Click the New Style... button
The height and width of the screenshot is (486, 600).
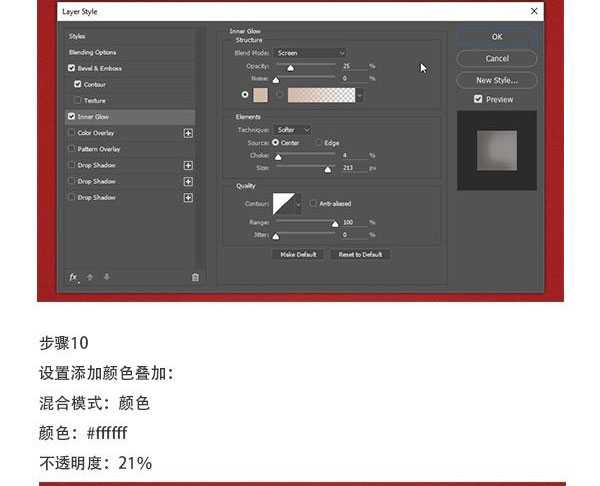(497, 80)
